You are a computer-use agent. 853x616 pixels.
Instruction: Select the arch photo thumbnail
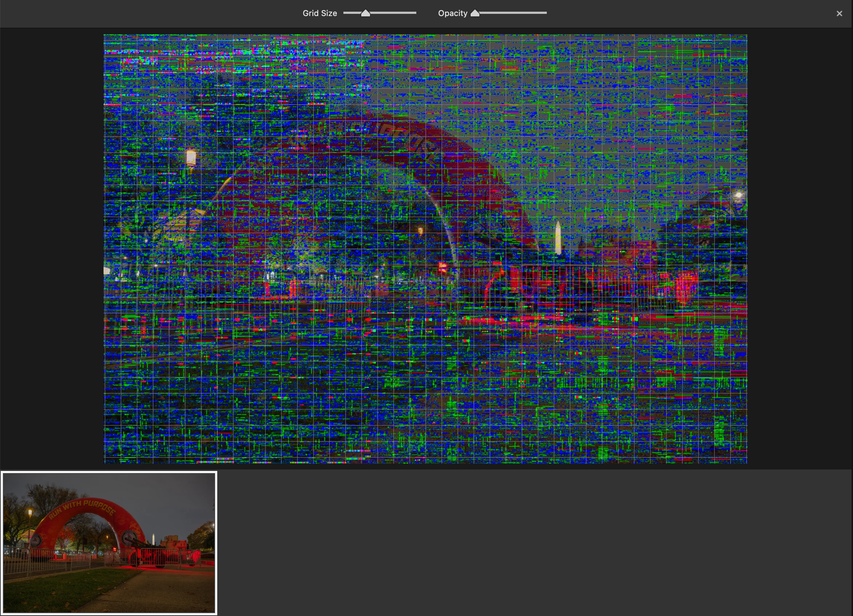coord(109,542)
